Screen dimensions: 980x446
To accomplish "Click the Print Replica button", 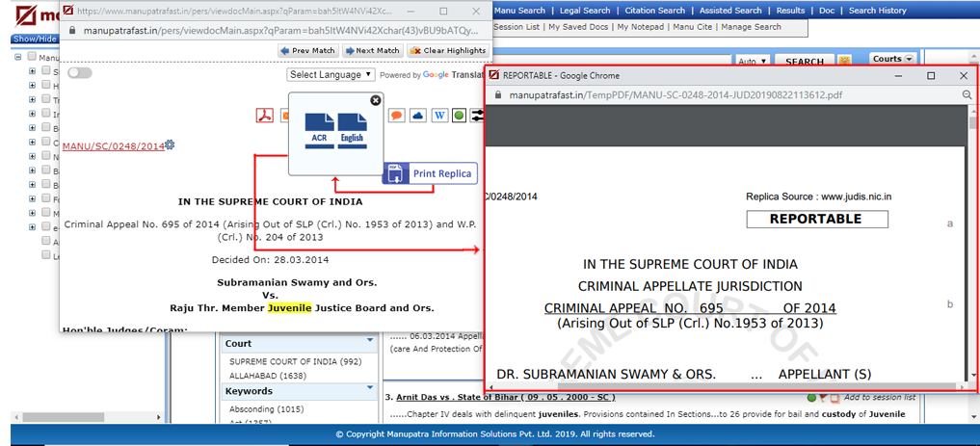I will pyautogui.click(x=430, y=173).
